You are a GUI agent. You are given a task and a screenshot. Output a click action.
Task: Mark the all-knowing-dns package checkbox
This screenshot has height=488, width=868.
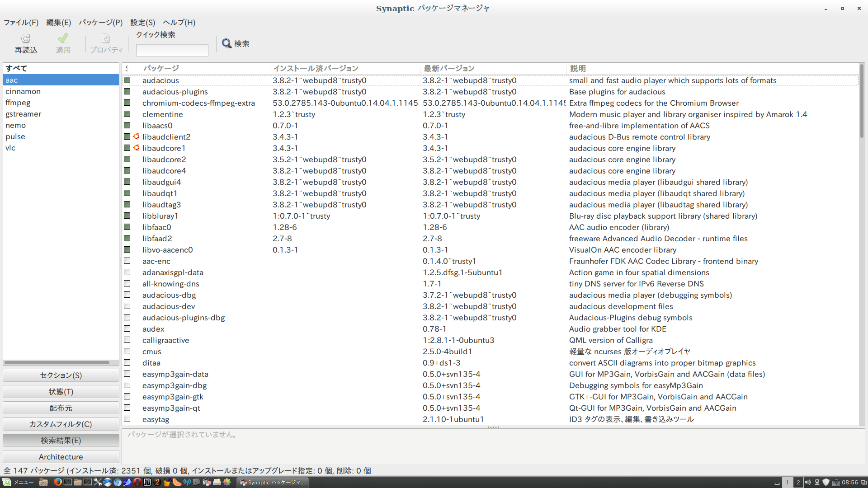pos(127,283)
